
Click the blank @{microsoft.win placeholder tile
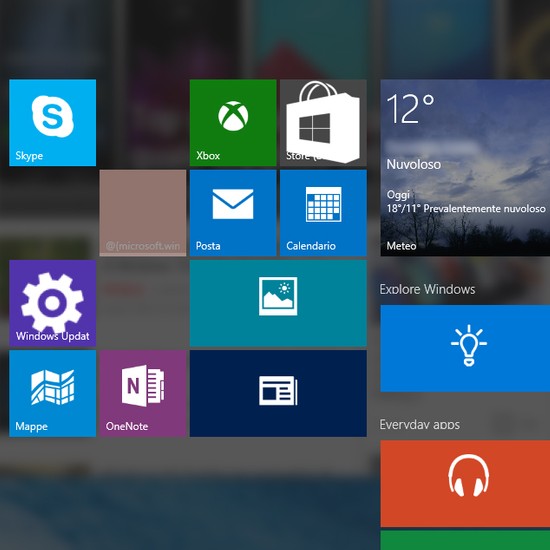click(143, 213)
